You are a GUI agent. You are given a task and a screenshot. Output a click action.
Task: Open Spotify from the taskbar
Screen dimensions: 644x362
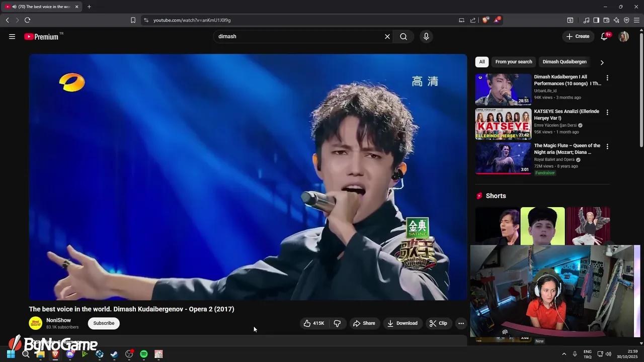click(144, 354)
